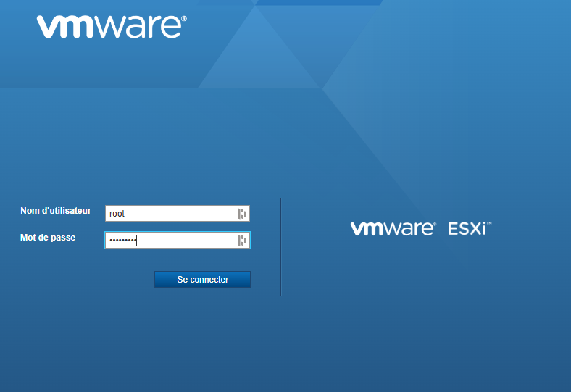
Task: Click the vertical divider beside login form
Action: pyautogui.click(x=280, y=246)
